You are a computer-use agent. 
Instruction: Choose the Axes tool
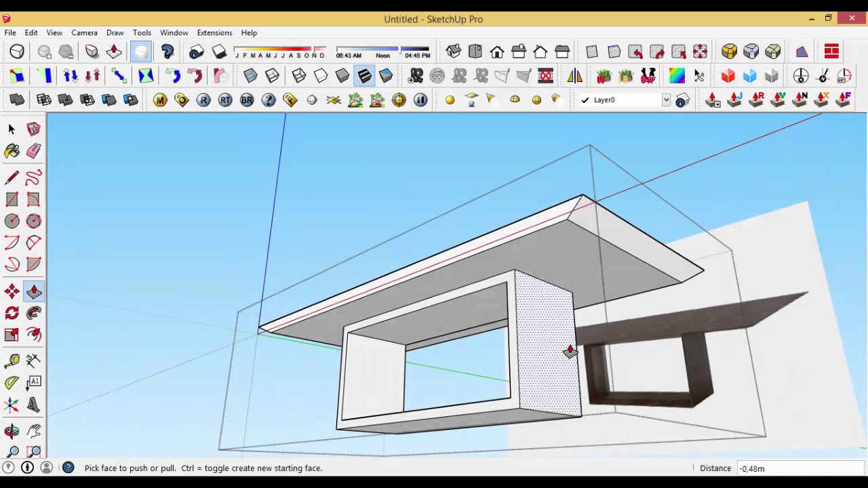(x=12, y=405)
